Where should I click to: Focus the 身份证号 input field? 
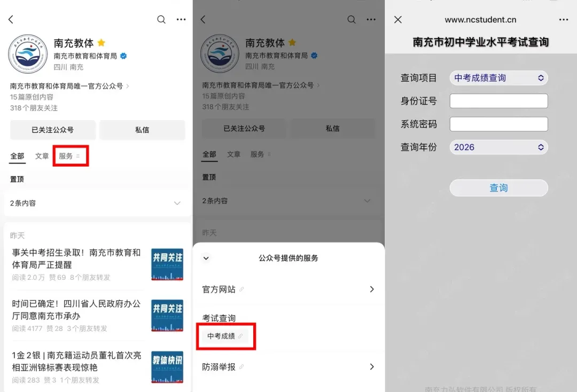tap(498, 101)
